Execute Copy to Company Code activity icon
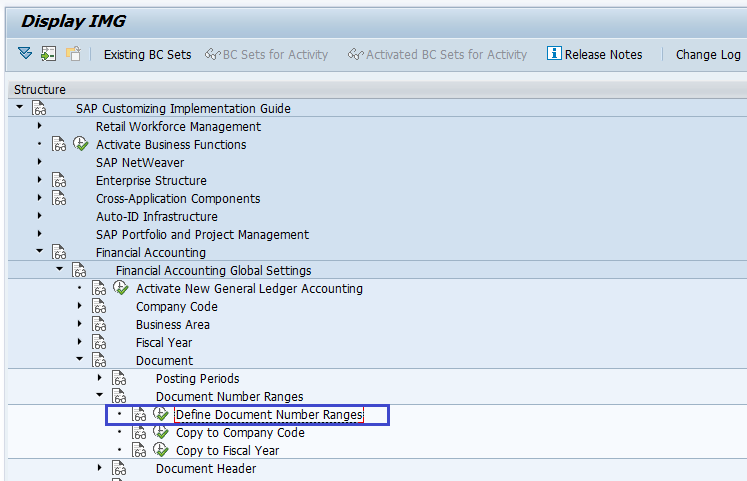The width and height of the screenshot is (747, 481). [x=161, y=432]
